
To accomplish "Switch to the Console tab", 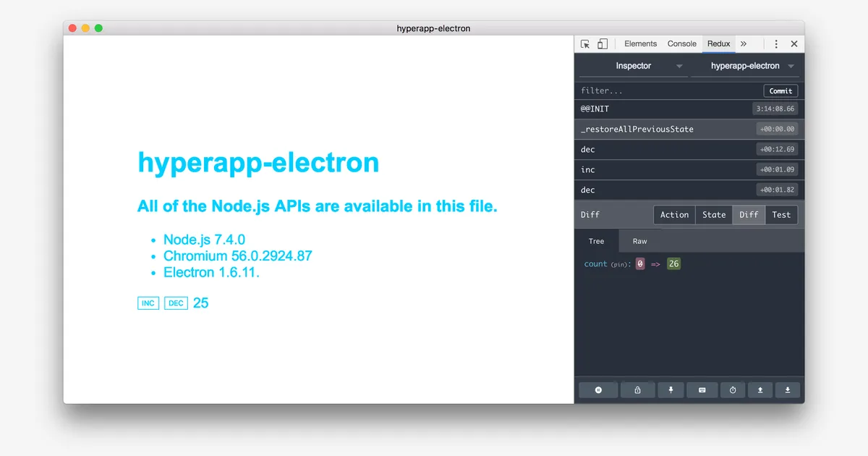I will (682, 44).
